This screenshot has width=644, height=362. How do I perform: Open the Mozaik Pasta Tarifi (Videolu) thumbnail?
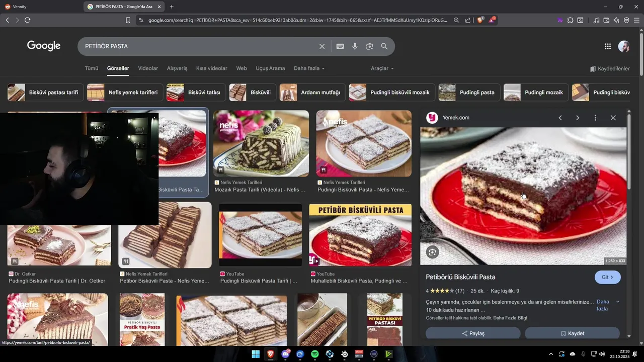pos(261,143)
